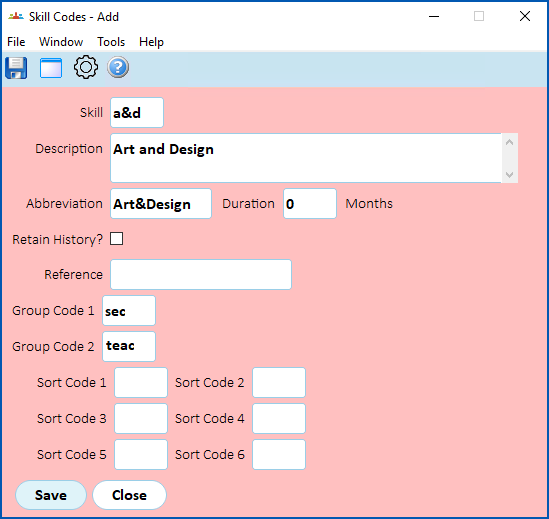Click the Close button at bottom
The image size is (549, 519).
129,495
